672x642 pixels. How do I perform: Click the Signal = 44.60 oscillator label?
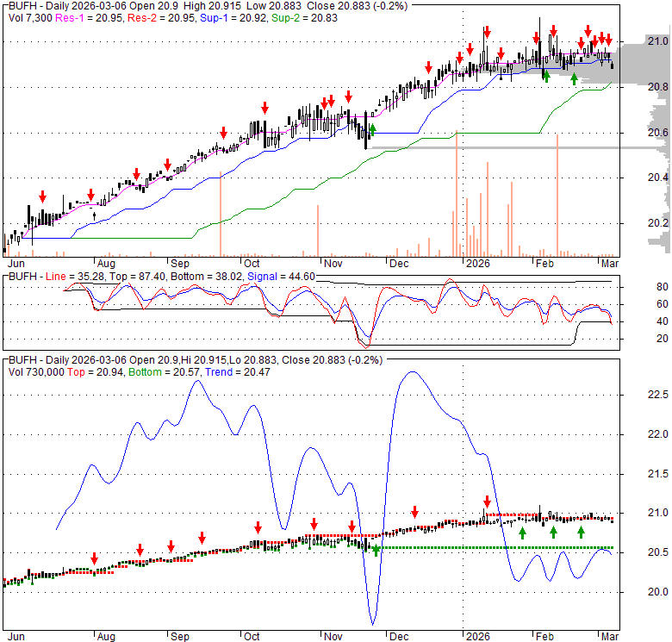[x=281, y=277]
